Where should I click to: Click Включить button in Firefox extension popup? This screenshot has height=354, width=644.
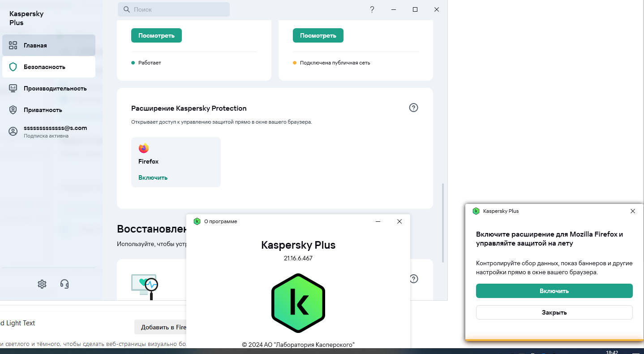[554, 291]
